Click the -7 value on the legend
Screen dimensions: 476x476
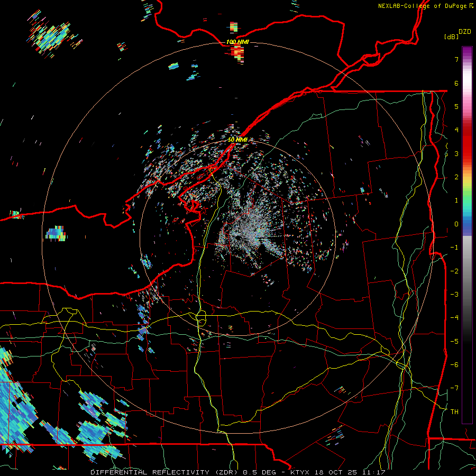[x=454, y=388]
